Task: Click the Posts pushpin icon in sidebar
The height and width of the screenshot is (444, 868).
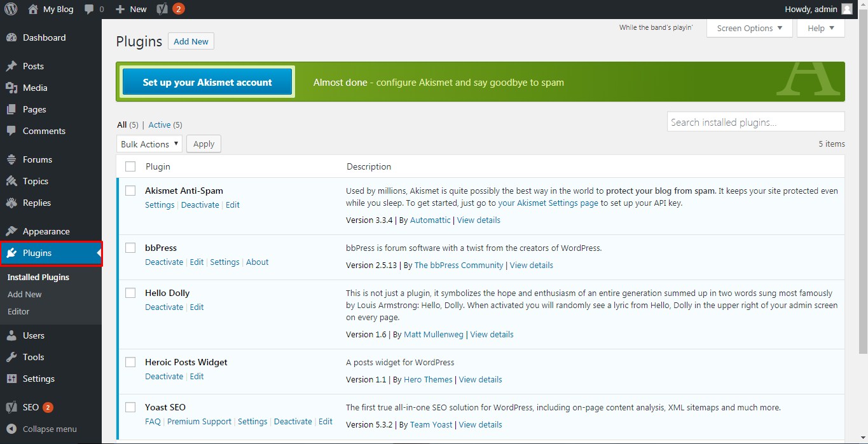Action: 11,66
